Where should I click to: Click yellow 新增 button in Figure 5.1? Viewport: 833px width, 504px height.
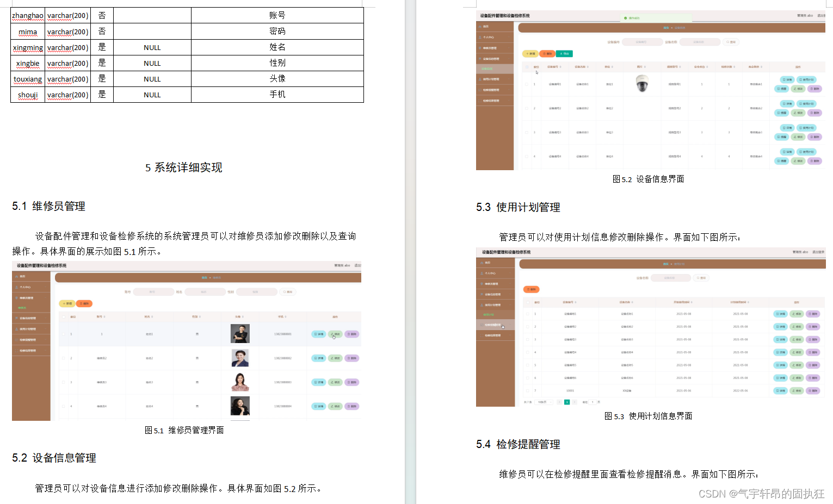click(67, 303)
